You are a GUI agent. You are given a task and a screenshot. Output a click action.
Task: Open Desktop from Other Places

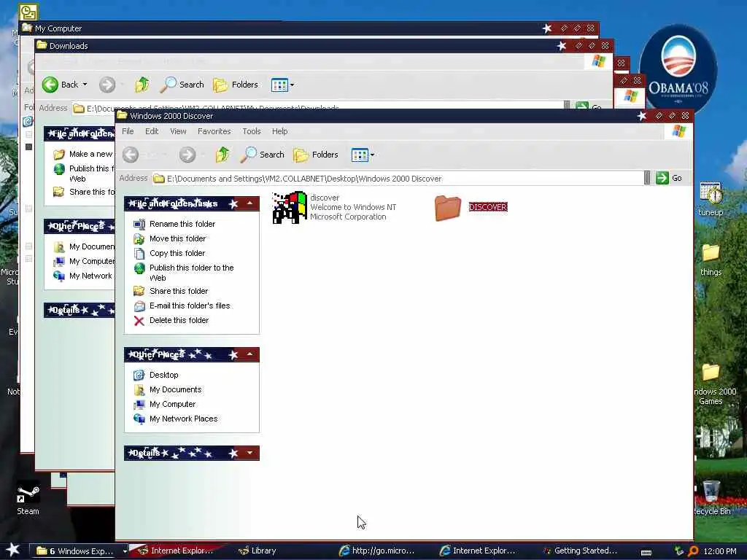(163, 376)
